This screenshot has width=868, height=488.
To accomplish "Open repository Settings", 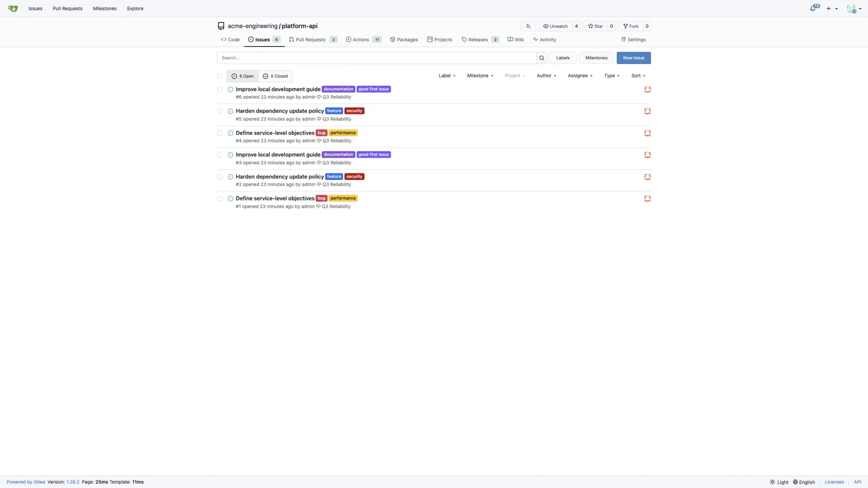I will coord(633,40).
